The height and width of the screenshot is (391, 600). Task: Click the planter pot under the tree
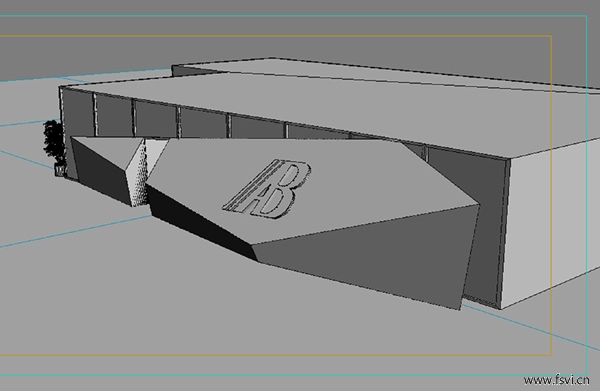60,170
